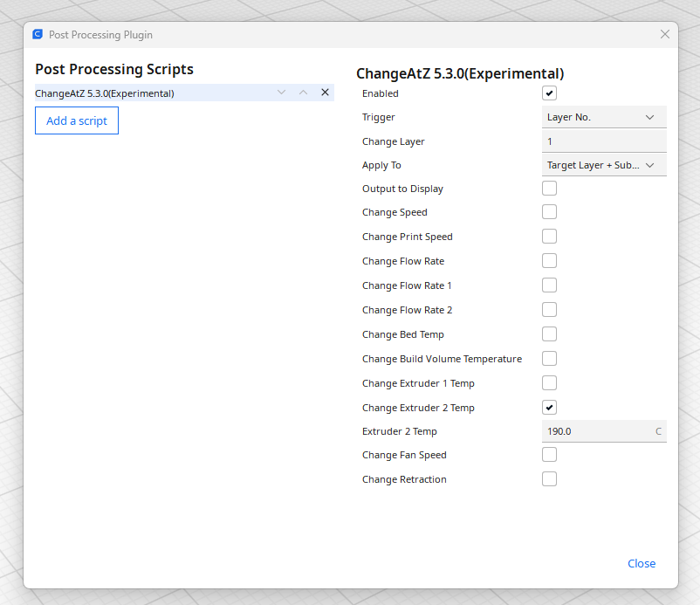Enable Change Fan Speed
Screen dimensions: 700x605
pyautogui.click(x=549, y=454)
